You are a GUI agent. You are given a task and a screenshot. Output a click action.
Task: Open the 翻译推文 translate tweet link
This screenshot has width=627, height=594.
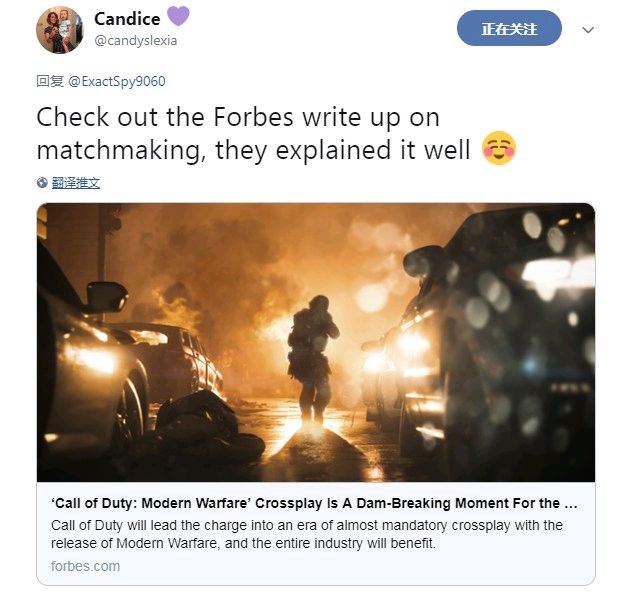76,183
